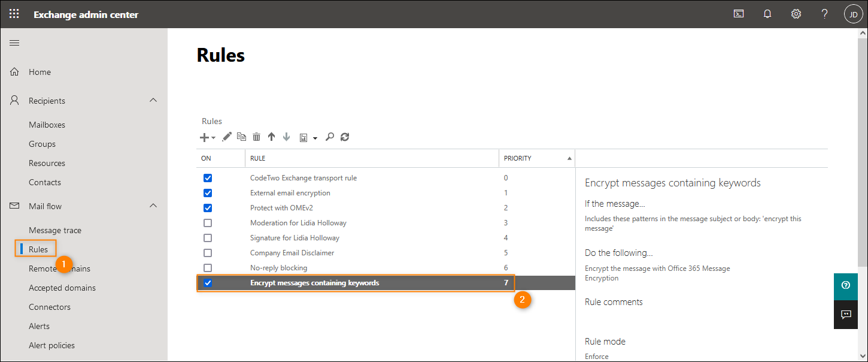The width and height of the screenshot is (868, 362).
Task: Enable the Company Email Disclaimer rule
Action: (x=208, y=252)
